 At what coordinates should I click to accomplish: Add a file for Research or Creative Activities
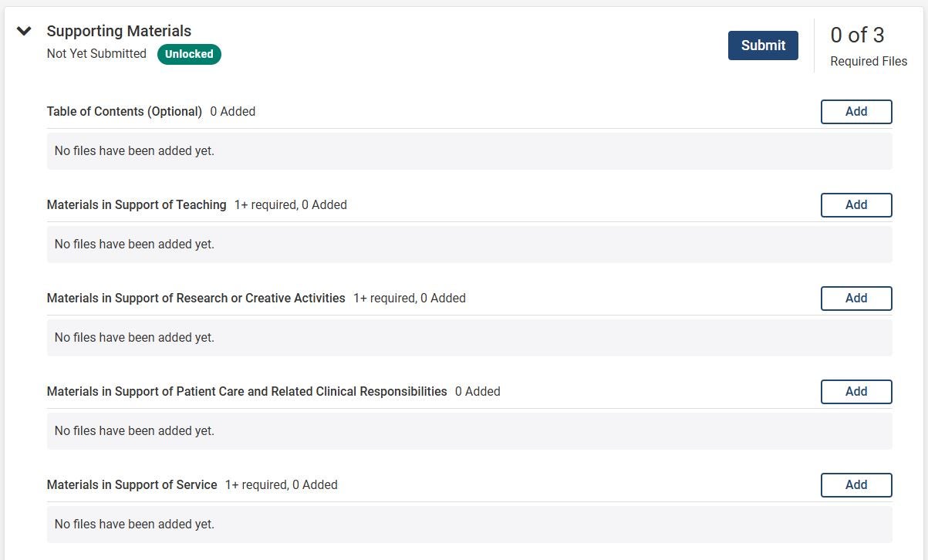pyautogui.click(x=856, y=299)
